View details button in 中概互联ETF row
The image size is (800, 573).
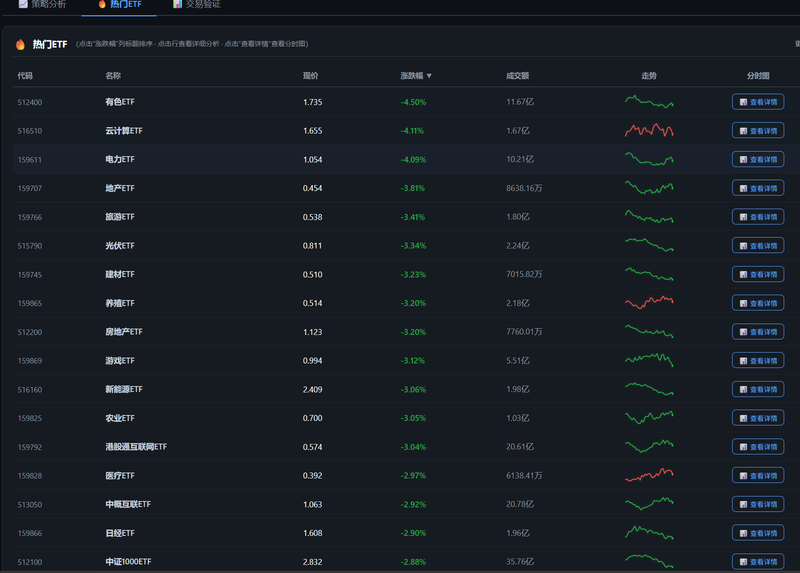758,504
